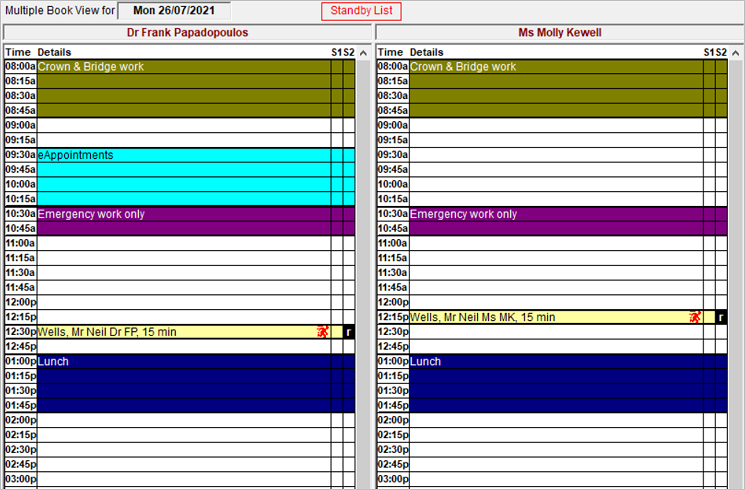Select the 02:30p slot for Dr Papadopoulos

(x=184, y=450)
